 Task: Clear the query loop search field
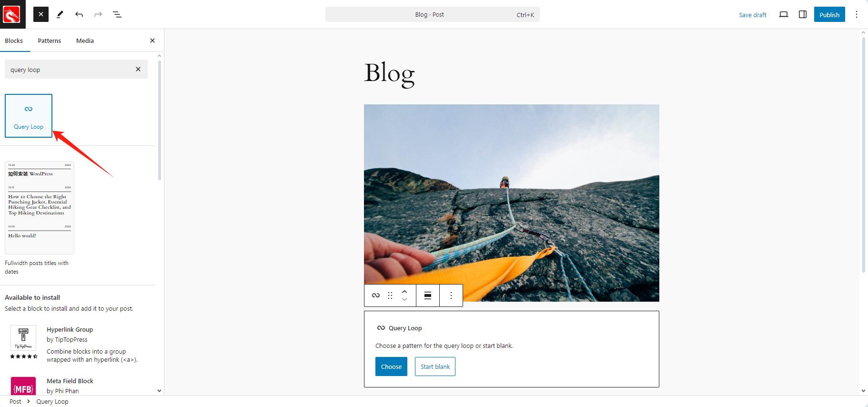click(x=138, y=69)
